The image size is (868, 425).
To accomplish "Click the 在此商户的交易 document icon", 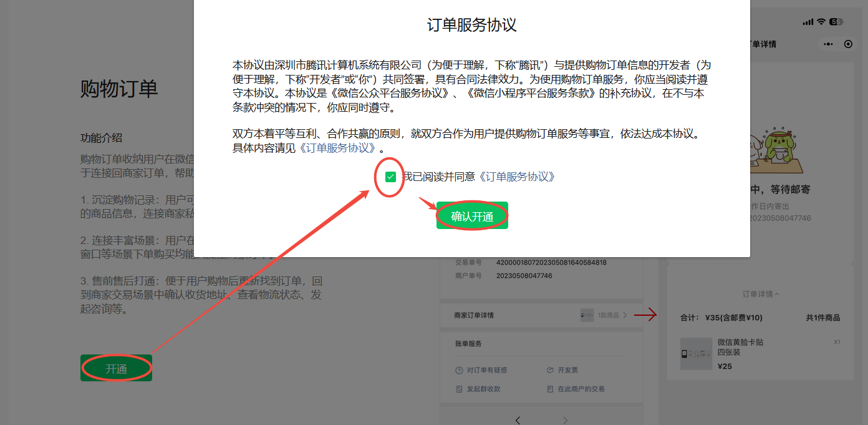I will (x=550, y=389).
